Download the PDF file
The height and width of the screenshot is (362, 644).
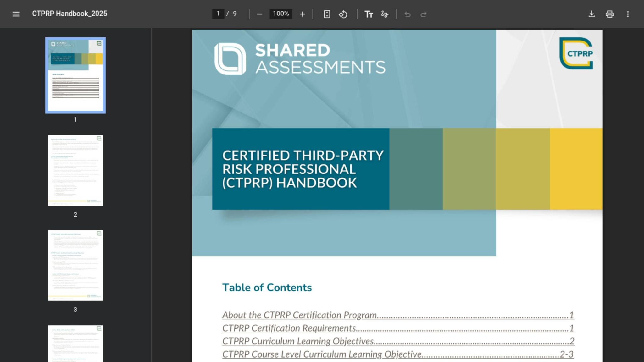click(x=591, y=14)
